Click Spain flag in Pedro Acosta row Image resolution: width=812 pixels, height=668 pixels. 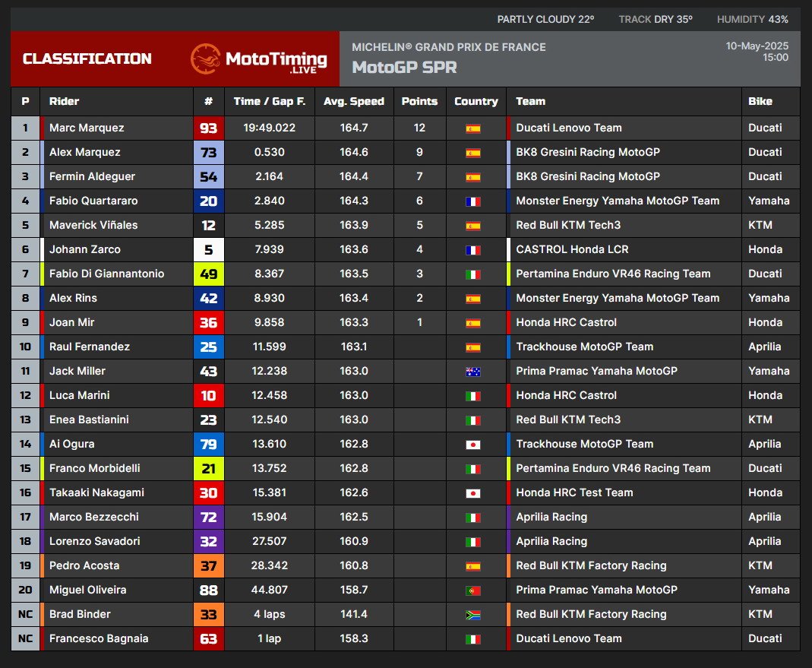pyautogui.click(x=472, y=566)
